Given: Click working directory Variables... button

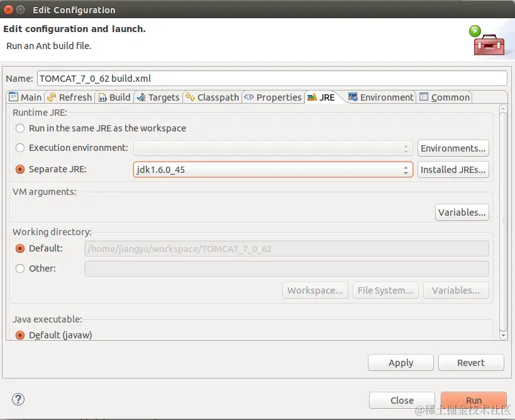Looking at the screenshot, I should point(456,290).
